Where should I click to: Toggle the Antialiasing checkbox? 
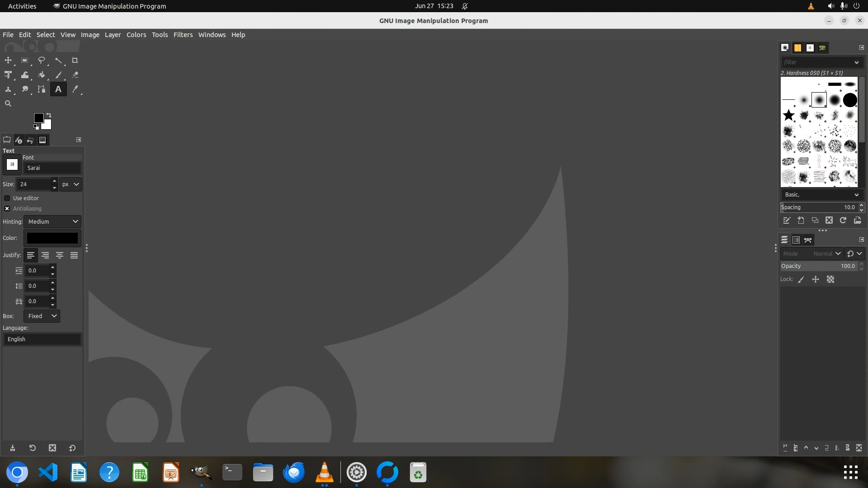(x=7, y=209)
